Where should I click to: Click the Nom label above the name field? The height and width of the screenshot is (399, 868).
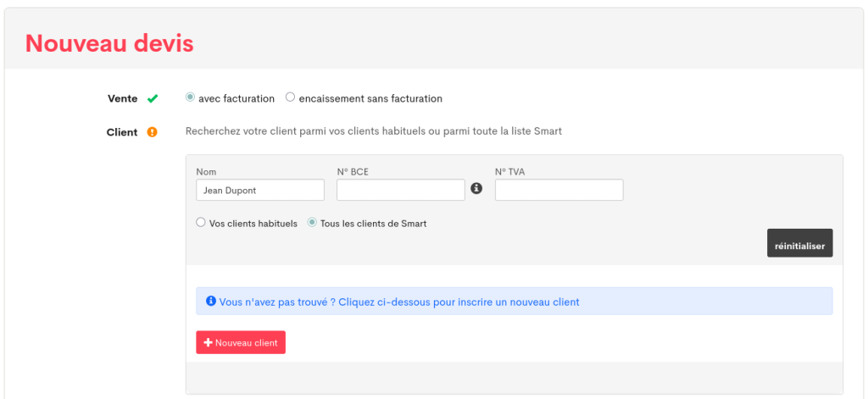pyautogui.click(x=206, y=172)
